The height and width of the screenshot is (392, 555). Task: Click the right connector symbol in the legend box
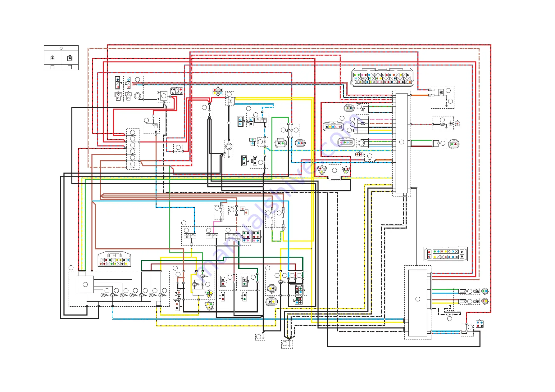click(x=70, y=58)
